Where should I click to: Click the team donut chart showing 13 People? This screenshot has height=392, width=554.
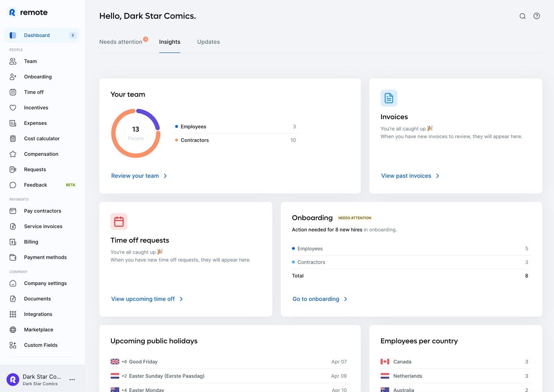point(136,133)
